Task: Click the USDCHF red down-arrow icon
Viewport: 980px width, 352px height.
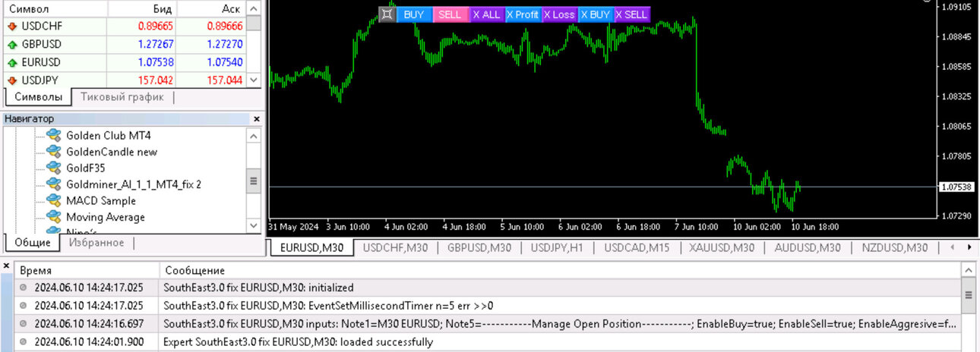Action: coord(12,26)
